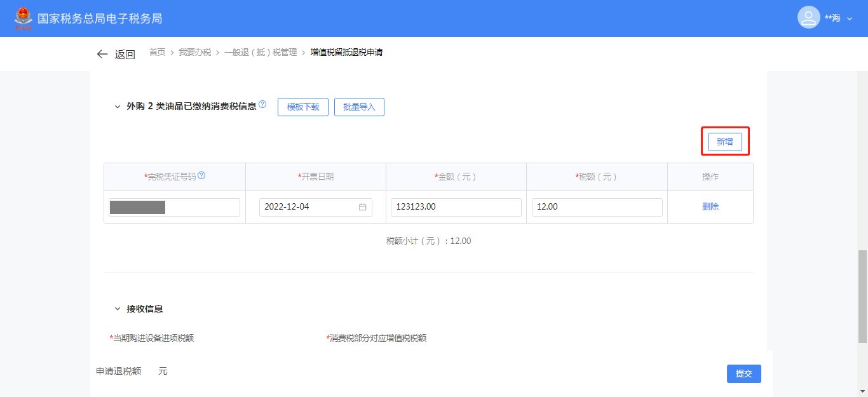
Task: Click the 批量导入 button
Action: point(359,107)
